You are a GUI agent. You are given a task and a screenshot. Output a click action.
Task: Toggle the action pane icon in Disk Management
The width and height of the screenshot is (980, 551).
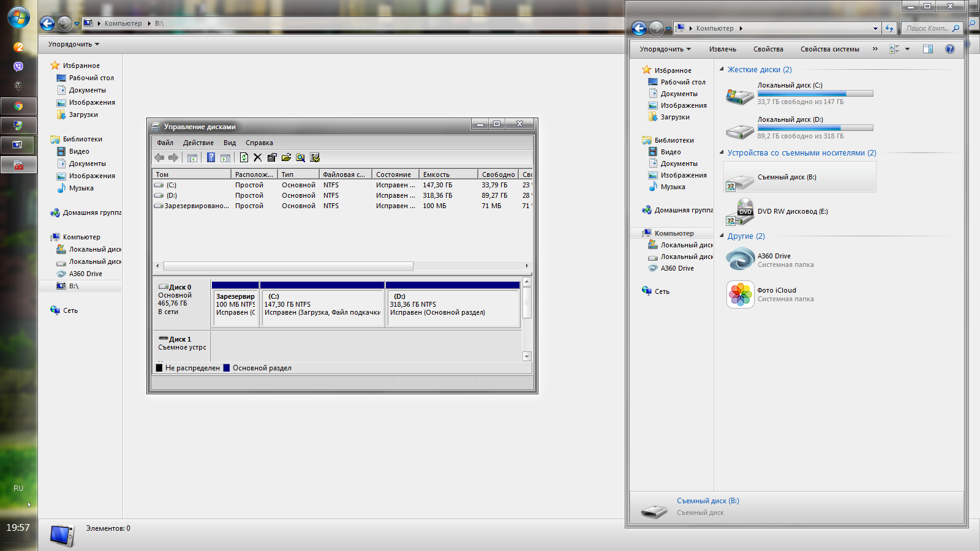[225, 158]
